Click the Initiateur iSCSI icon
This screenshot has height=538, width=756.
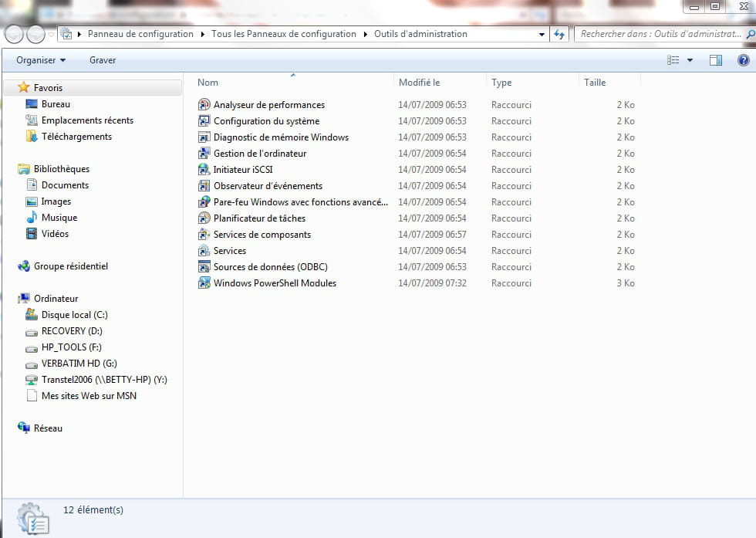pos(204,169)
